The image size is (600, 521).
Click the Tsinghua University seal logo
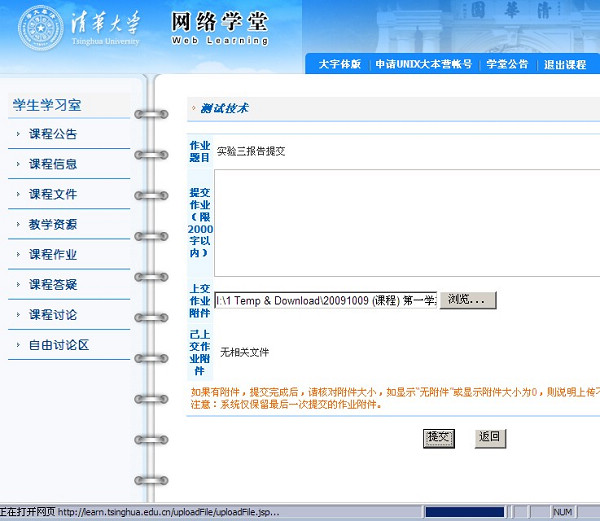[x=41, y=28]
